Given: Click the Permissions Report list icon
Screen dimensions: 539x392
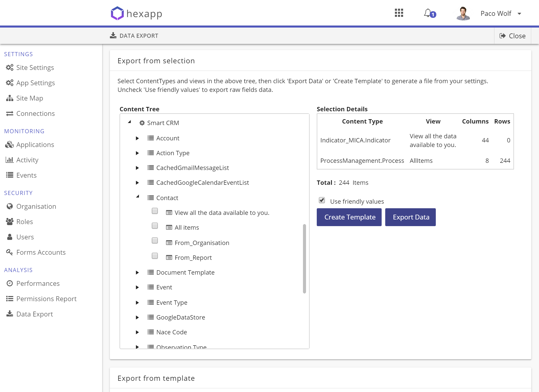Looking at the screenshot, I should [x=10, y=299].
